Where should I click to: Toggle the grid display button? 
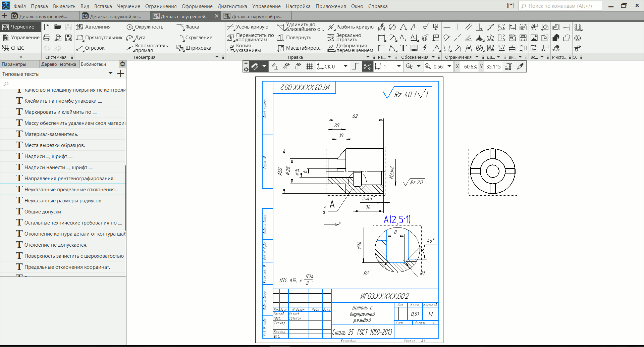[310, 66]
